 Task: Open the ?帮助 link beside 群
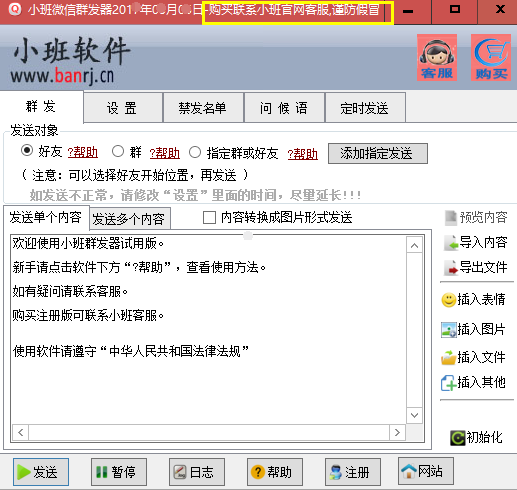[x=165, y=153]
